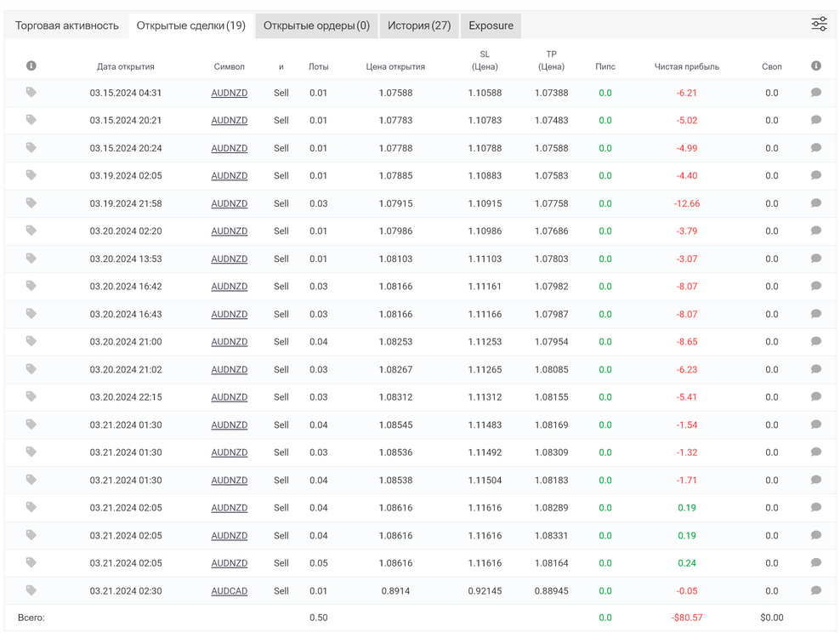Click tag icon for 03.20.2024 13:53 trade
Screen dimensions: 840x638
pos(31,259)
